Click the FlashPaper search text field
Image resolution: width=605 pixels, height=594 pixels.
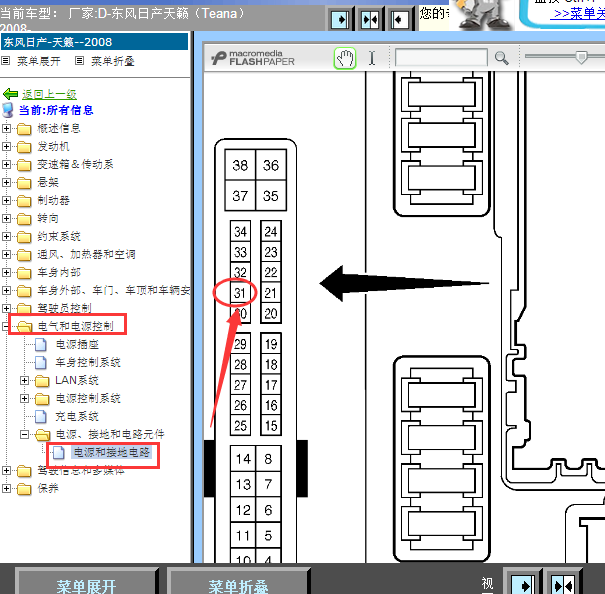(441, 58)
